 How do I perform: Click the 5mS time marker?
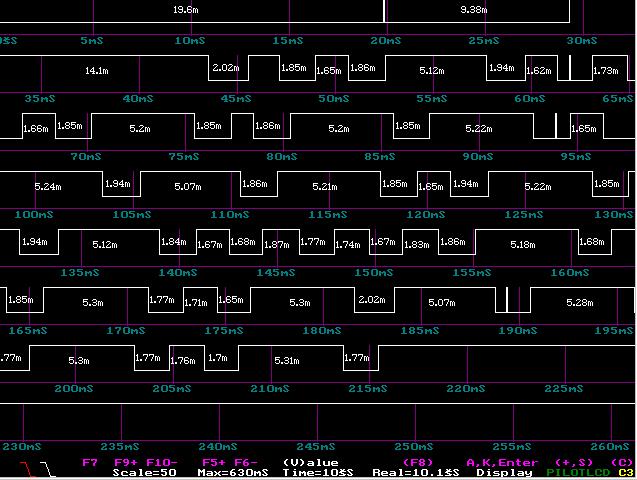pyautogui.click(x=92, y=41)
